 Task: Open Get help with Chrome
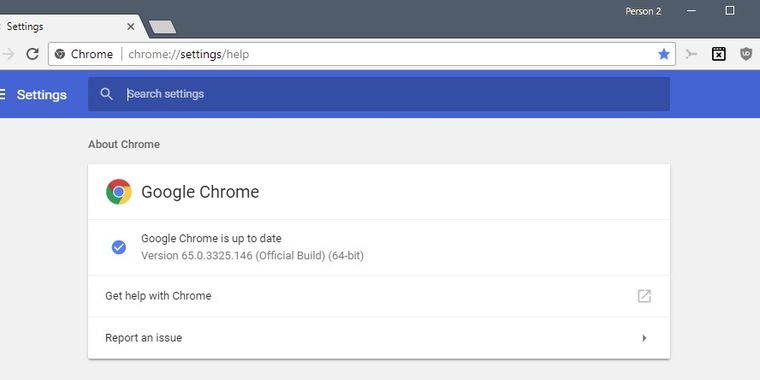point(379,296)
